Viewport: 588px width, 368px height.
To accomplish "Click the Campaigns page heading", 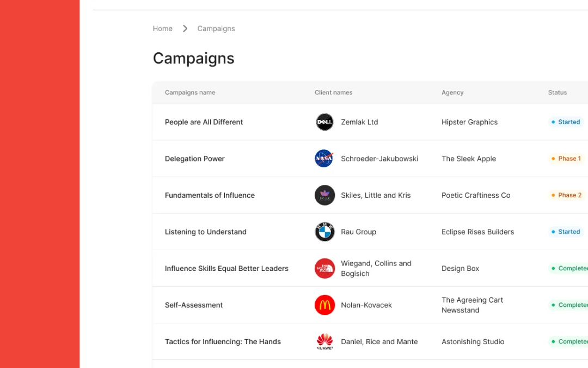I will [x=193, y=58].
